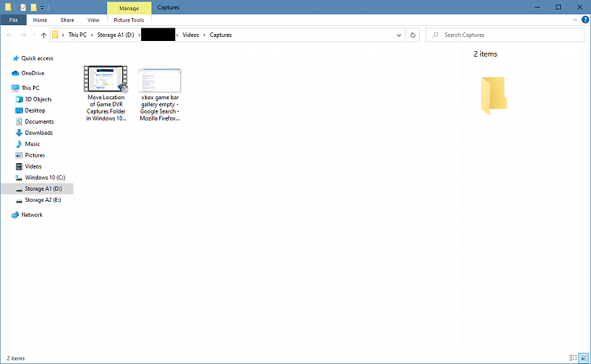Select the Picture Tools tab
The height and width of the screenshot is (364, 591).
(x=129, y=20)
